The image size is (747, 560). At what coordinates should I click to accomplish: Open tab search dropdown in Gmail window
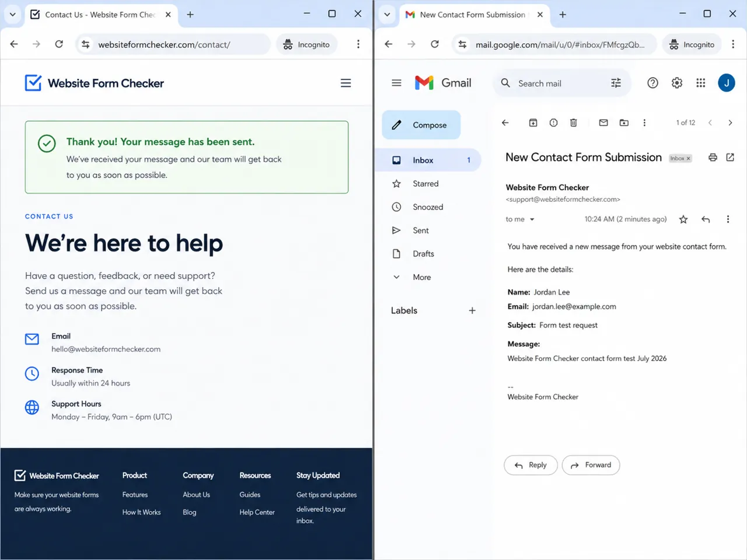coord(387,15)
